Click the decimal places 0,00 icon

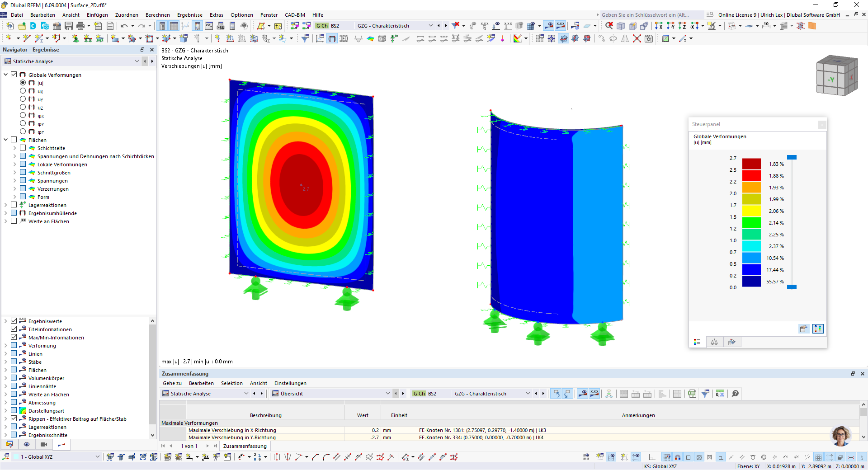(720, 394)
